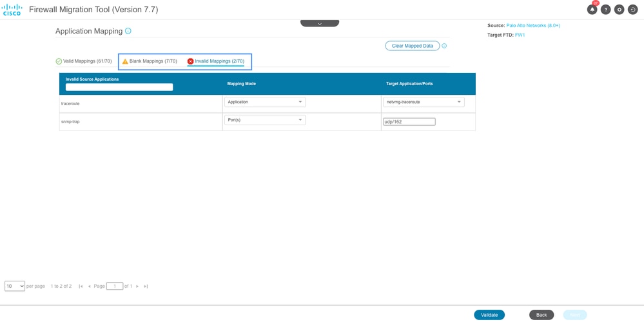Open the help question mark icon

[x=605, y=10]
